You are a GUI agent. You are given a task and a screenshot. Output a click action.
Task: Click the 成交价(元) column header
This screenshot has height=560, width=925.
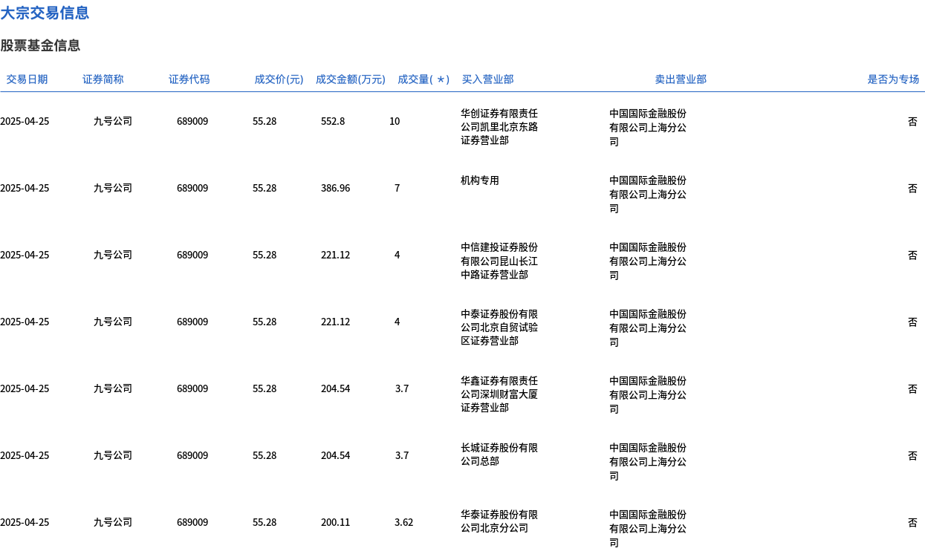279,79
